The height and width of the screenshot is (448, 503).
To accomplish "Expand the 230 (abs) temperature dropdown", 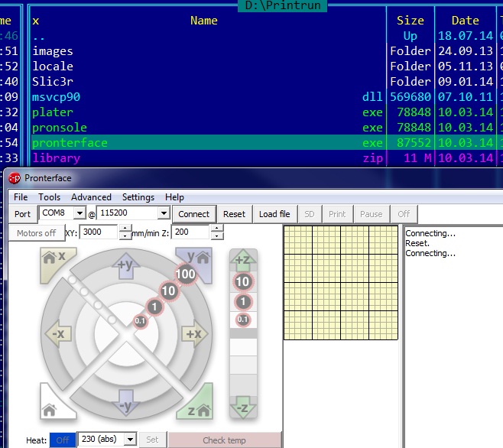I will point(130,439).
